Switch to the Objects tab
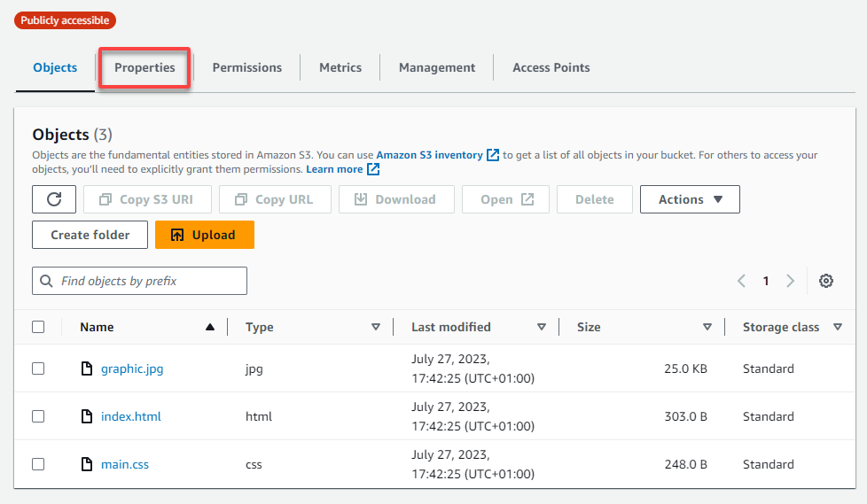This screenshot has height=504, width=867. 55,67
